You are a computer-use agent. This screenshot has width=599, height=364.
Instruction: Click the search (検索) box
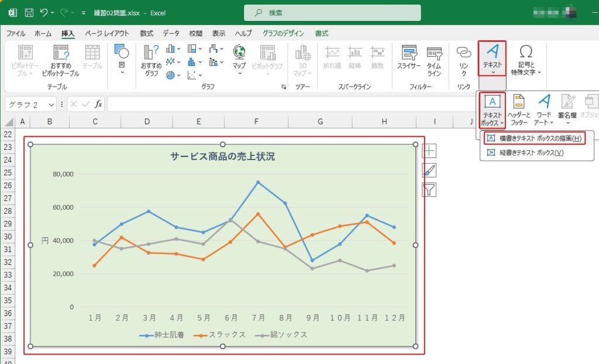pos(332,12)
